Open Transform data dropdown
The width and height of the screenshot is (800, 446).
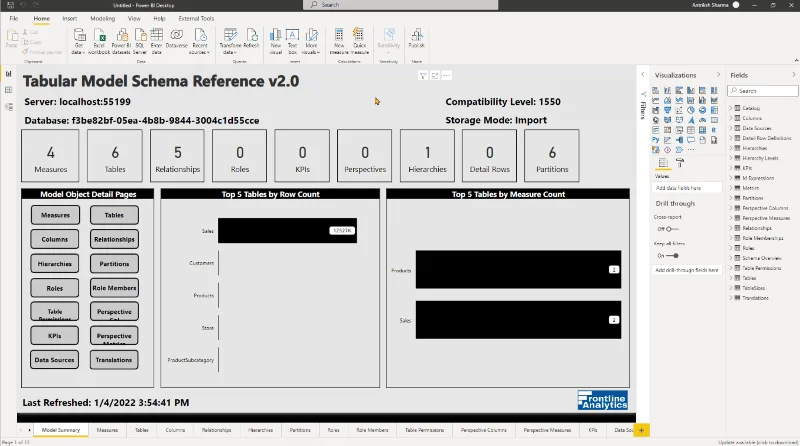pyautogui.click(x=230, y=41)
